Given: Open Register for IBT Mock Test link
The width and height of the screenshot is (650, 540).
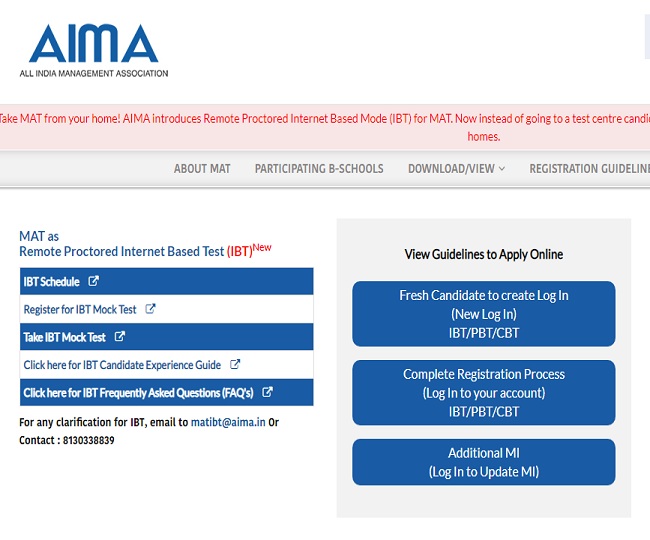Looking at the screenshot, I should [x=80, y=310].
